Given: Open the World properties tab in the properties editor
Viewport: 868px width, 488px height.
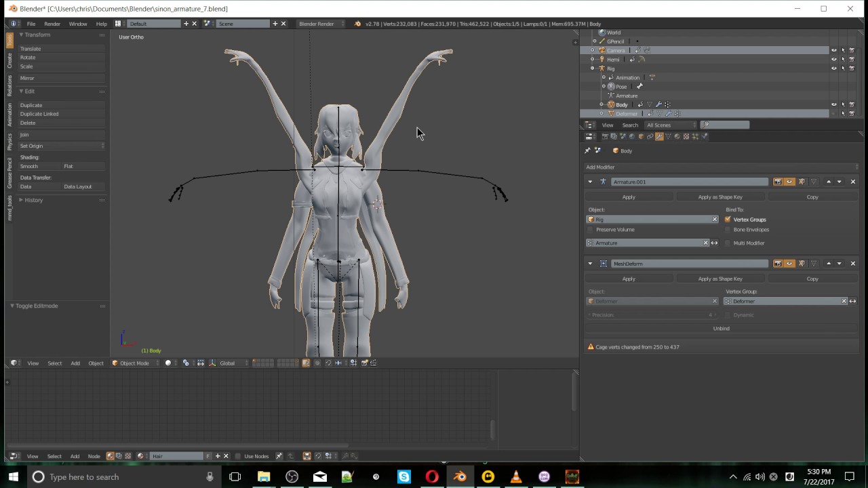Looking at the screenshot, I should [632, 136].
